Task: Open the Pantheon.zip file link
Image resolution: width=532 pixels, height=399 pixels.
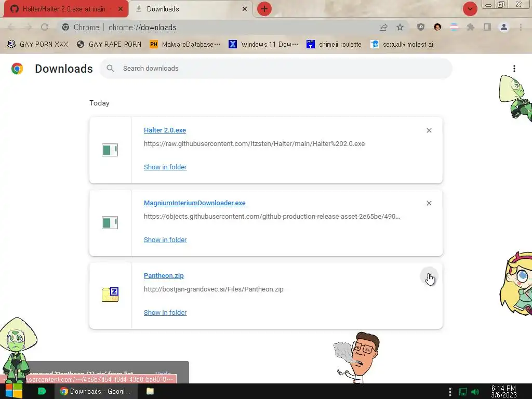Action: click(164, 276)
